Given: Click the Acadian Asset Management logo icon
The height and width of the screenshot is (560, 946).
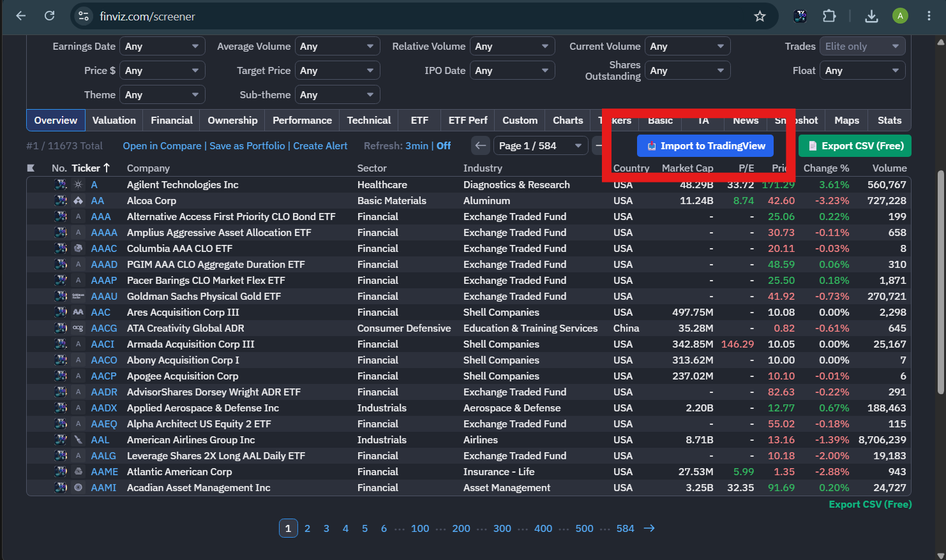Looking at the screenshot, I should click(79, 487).
